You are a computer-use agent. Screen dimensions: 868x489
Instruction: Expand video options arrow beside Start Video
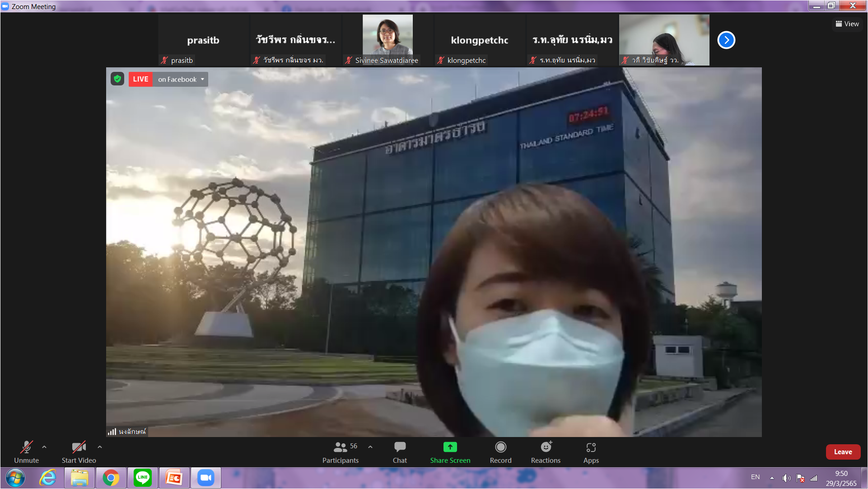point(100,447)
